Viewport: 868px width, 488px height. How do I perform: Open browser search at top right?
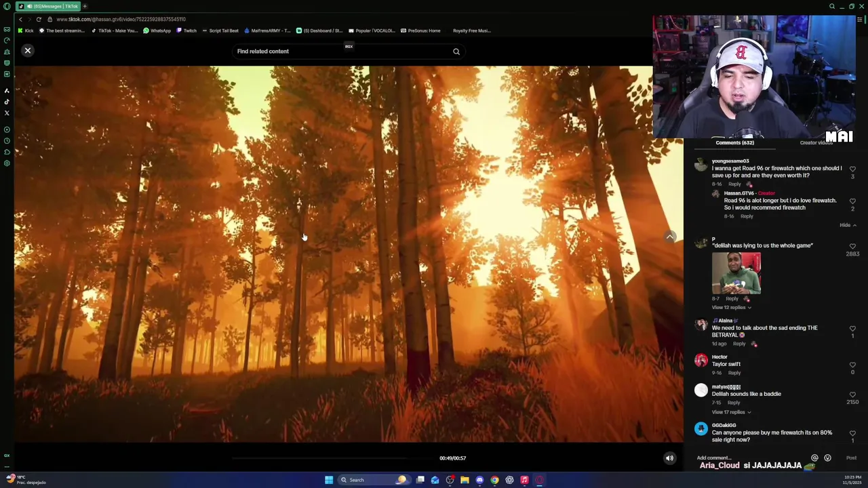pyautogui.click(x=832, y=6)
